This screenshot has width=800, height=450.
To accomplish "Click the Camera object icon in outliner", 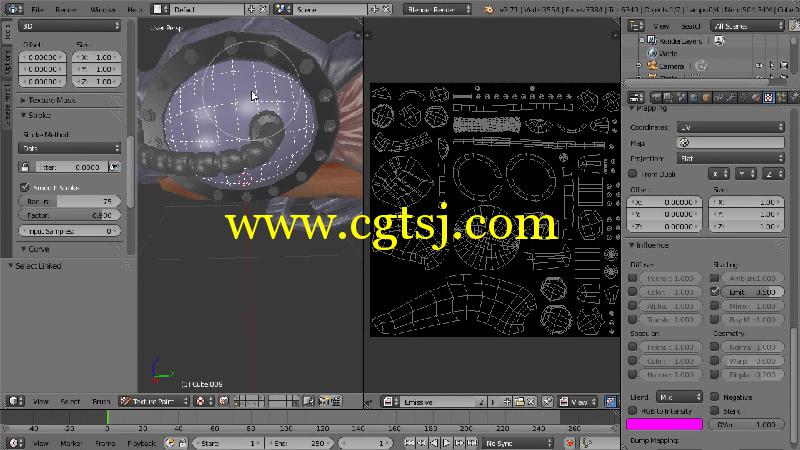I will pyautogui.click(x=652, y=66).
